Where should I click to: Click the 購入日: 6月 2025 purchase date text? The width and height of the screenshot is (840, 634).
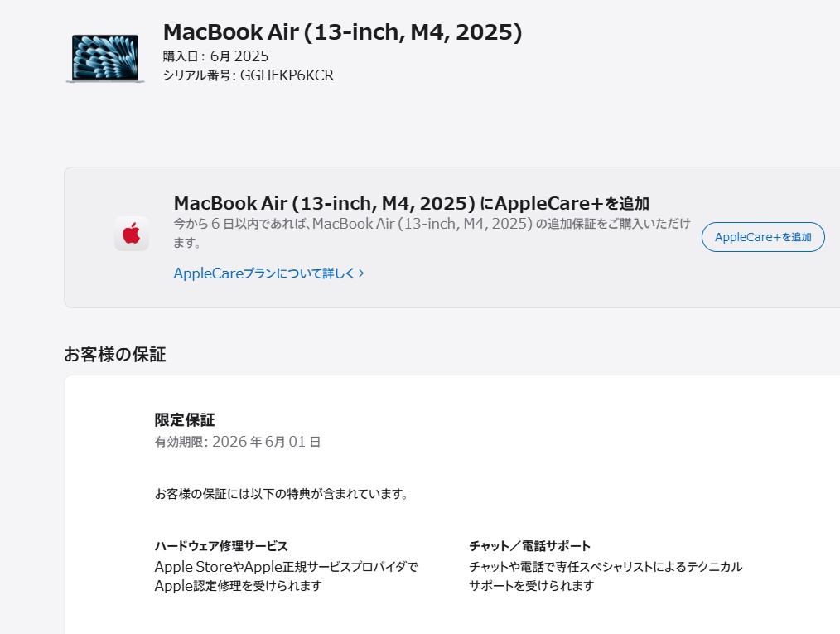216,56
